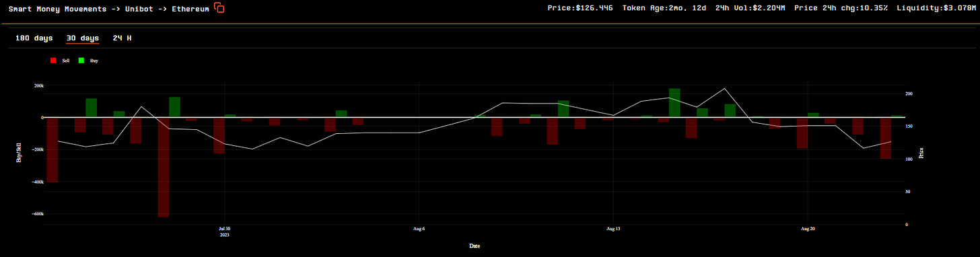The width and height of the screenshot is (980, 257).
Task: Select the 30 days tab
Action: point(83,38)
